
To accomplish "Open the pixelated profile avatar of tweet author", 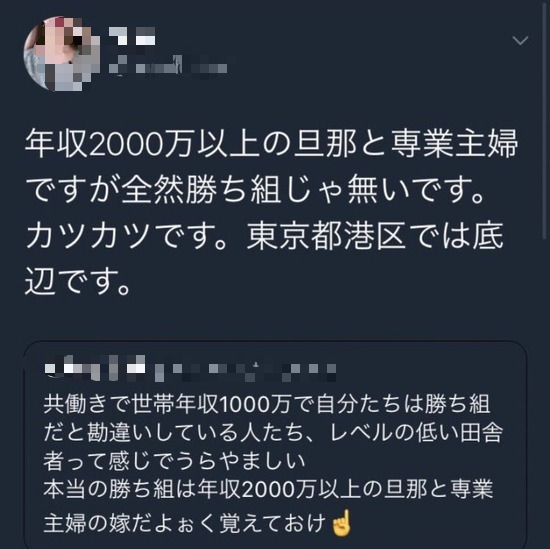I will 62,53.
